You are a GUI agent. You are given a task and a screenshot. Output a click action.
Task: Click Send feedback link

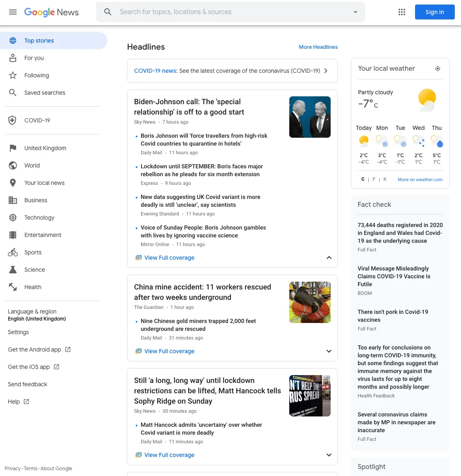27,384
